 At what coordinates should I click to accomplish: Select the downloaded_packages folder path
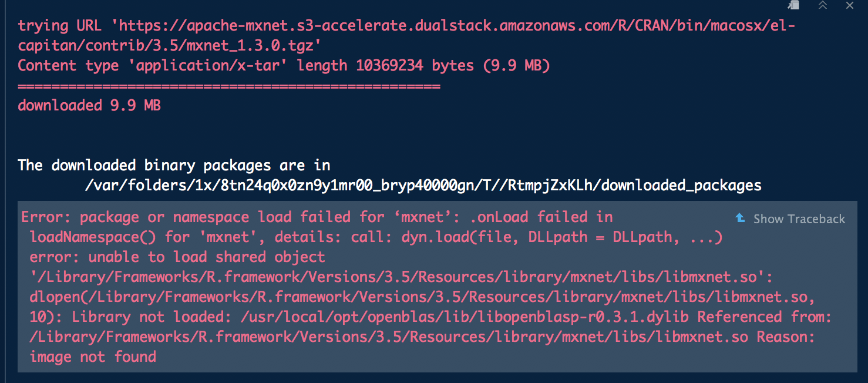423,185
